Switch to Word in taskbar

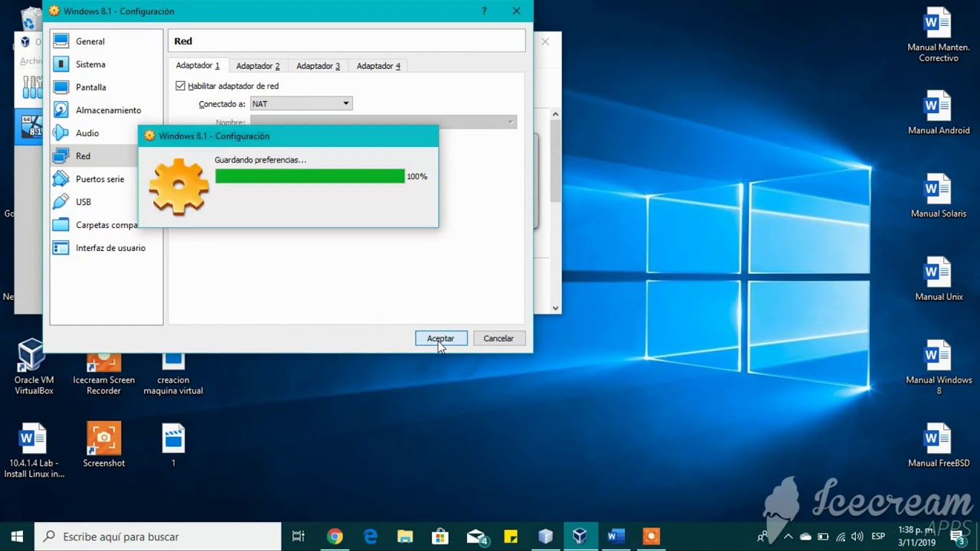(616, 536)
